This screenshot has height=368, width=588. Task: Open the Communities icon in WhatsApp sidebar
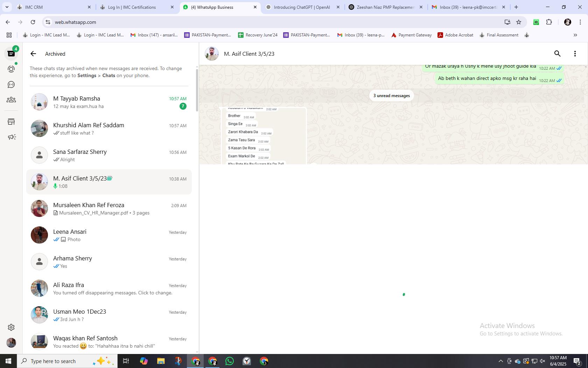point(11,100)
